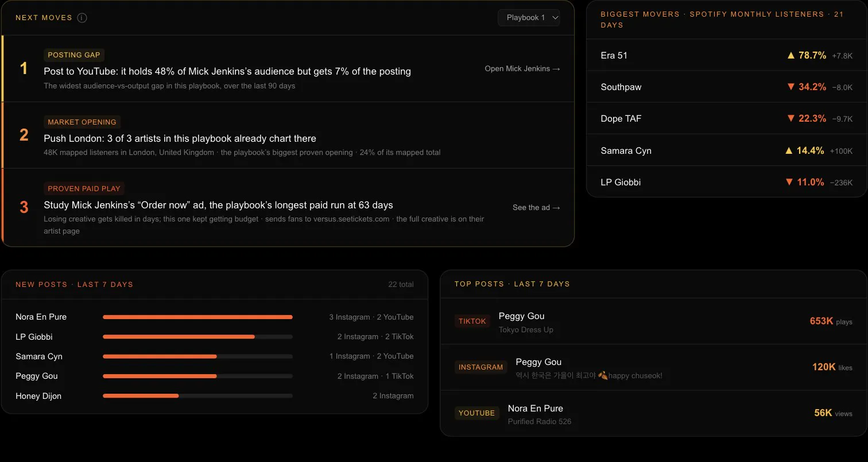
Task: Select Samara Cyn in Biggest Movers
Action: point(626,151)
